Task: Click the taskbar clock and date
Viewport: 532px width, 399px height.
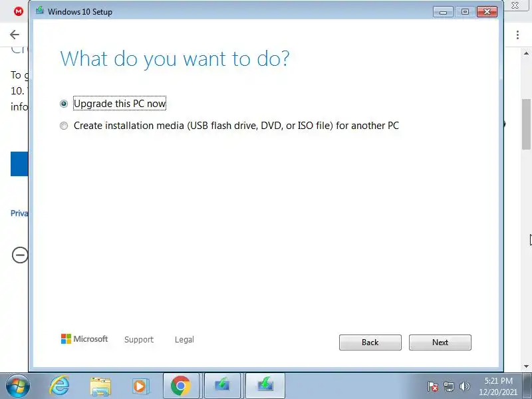Action: (x=498, y=386)
